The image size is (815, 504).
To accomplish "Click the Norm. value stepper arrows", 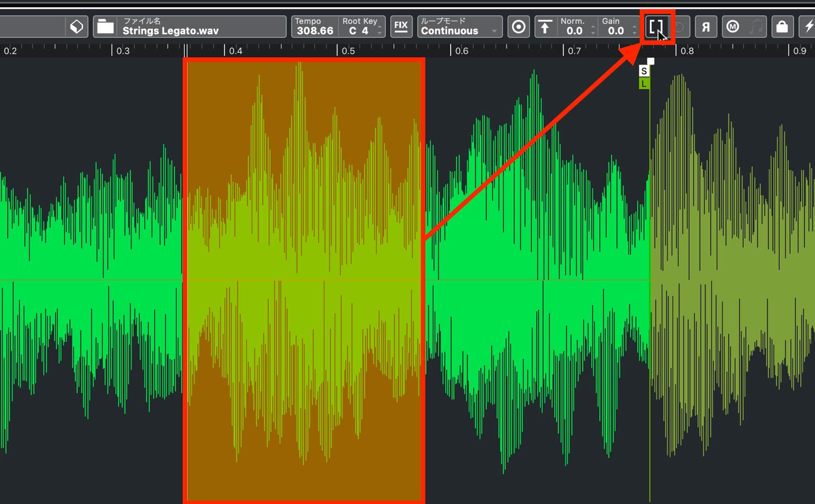I will pos(593,31).
